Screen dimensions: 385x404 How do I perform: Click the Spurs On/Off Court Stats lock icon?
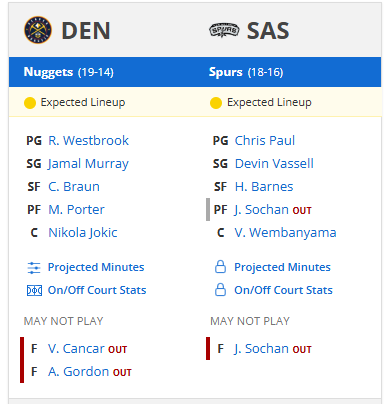coord(220,290)
